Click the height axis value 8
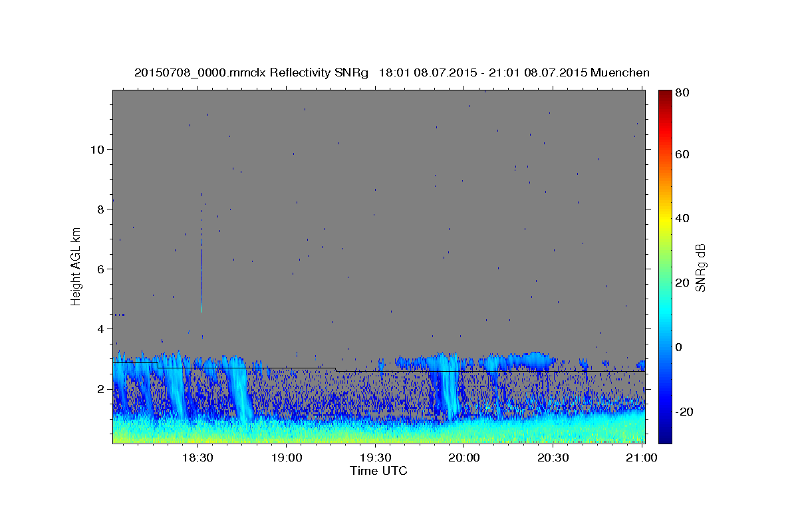Image resolution: width=798 pixels, height=532 pixels. pos(102,209)
